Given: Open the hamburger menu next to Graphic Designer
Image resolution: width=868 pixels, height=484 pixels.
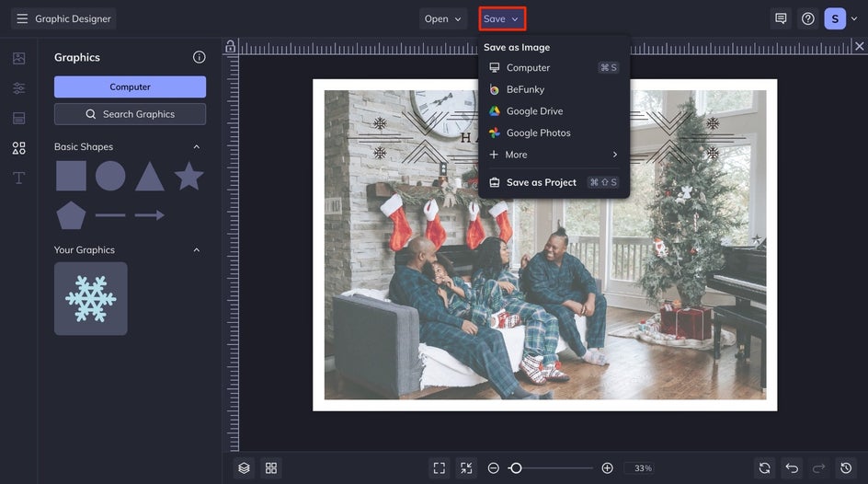Looking at the screenshot, I should (22, 18).
